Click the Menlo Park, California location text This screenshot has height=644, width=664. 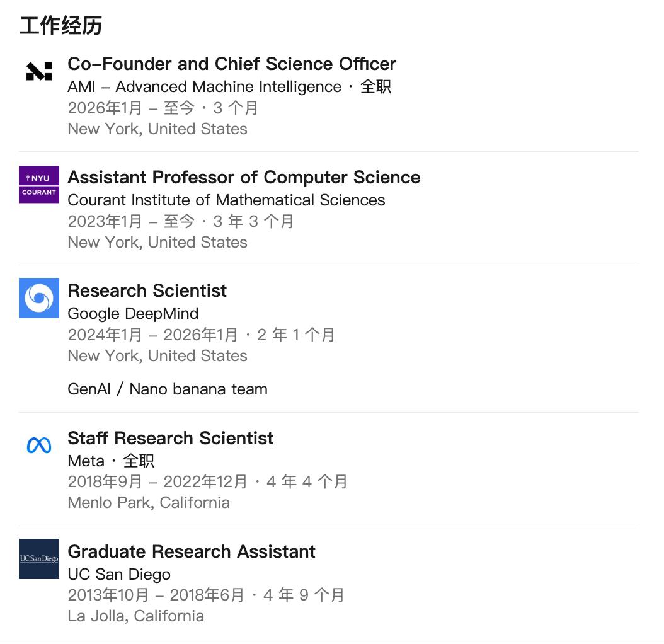pyautogui.click(x=149, y=502)
